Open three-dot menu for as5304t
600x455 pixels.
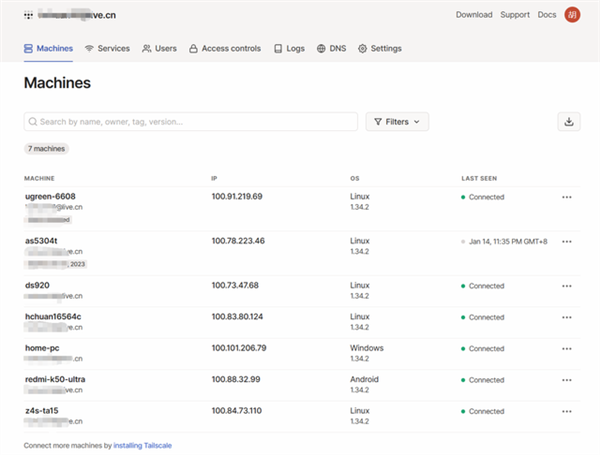[567, 241]
